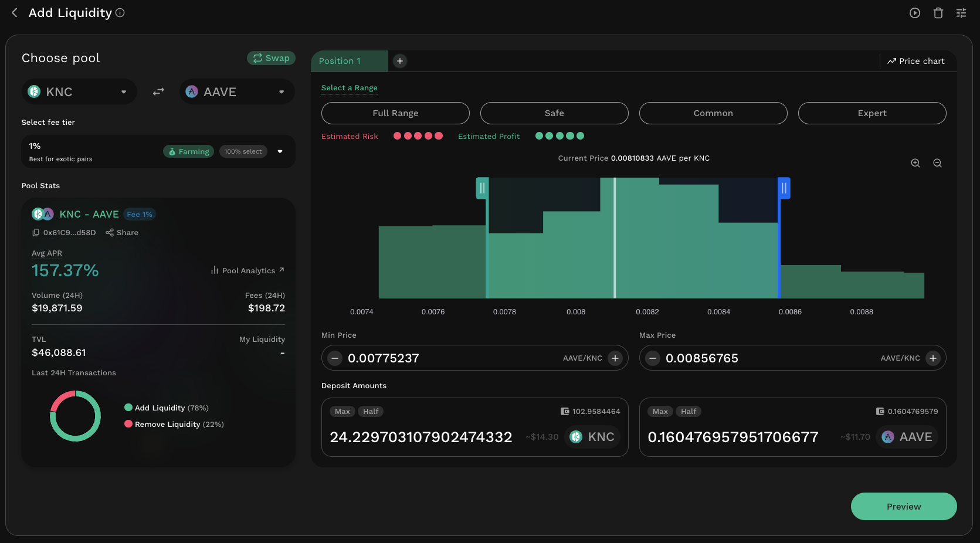
Task: Click the current price marker line on chart
Action: pos(615,238)
